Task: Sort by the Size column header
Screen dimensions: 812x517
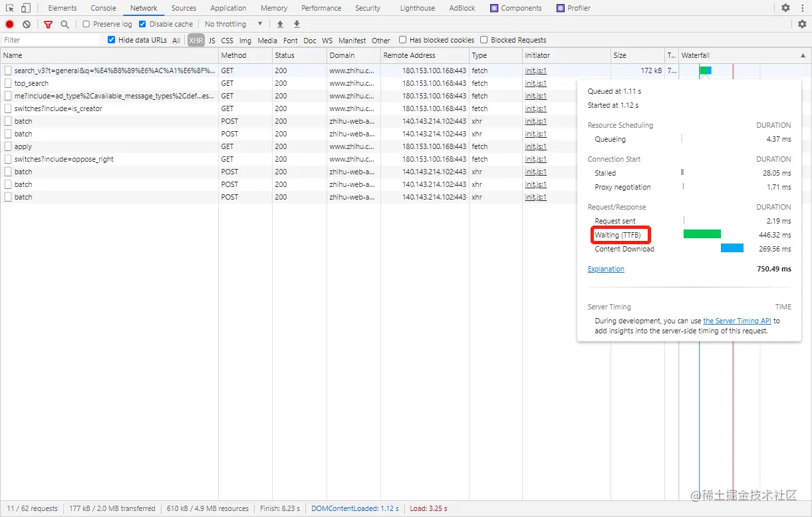Action: [638, 56]
